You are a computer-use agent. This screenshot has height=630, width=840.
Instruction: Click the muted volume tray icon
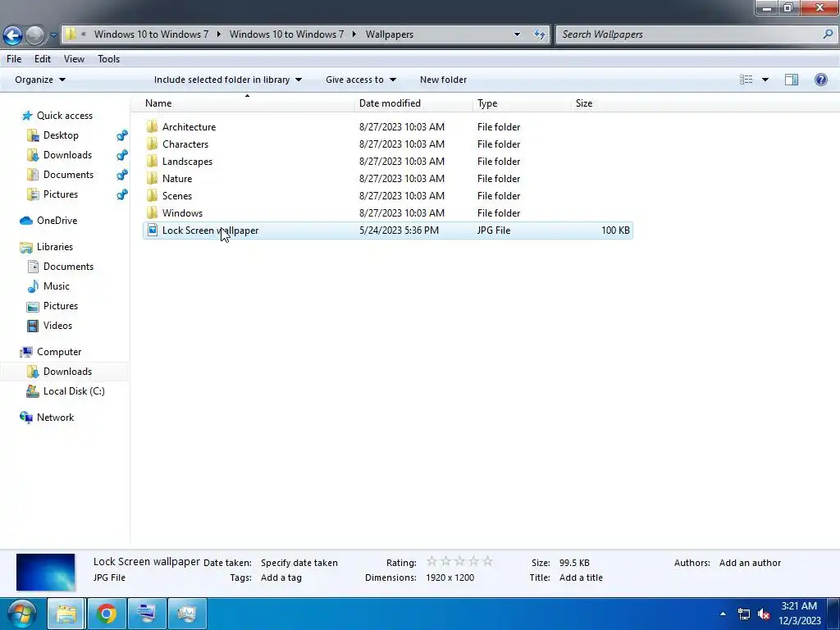[x=764, y=614]
